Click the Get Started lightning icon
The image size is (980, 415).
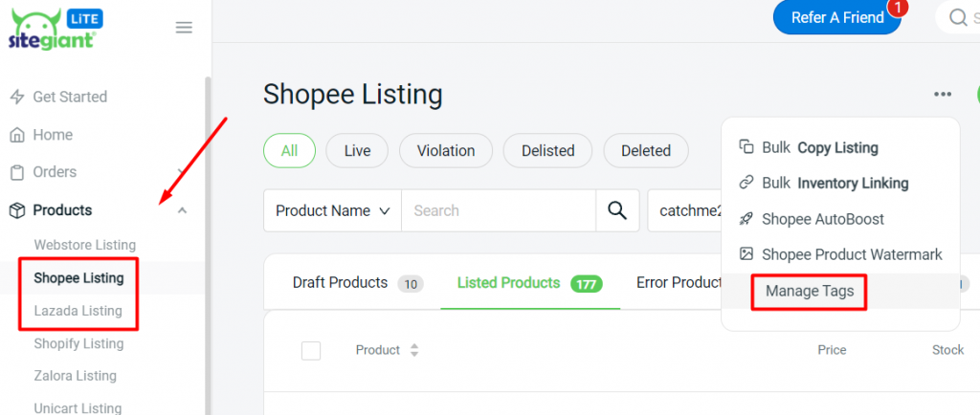point(16,97)
